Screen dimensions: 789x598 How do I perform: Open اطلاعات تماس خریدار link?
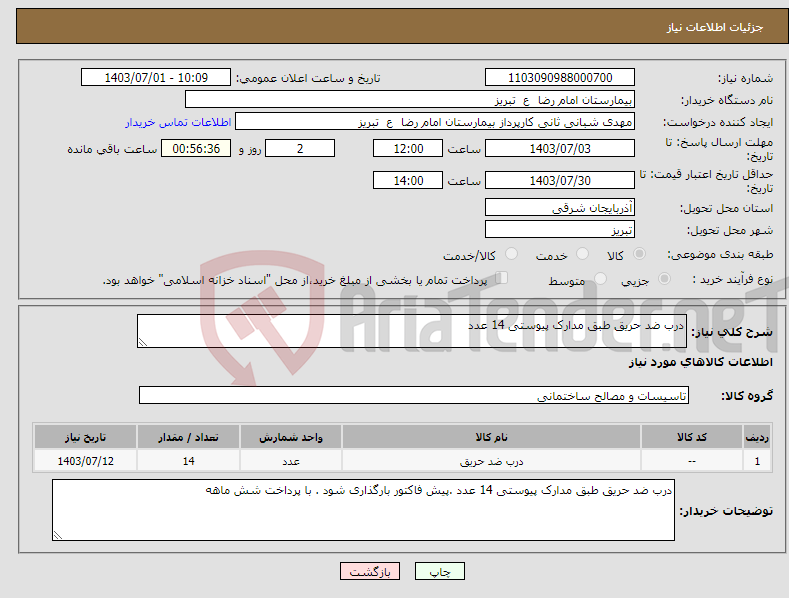(x=178, y=122)
